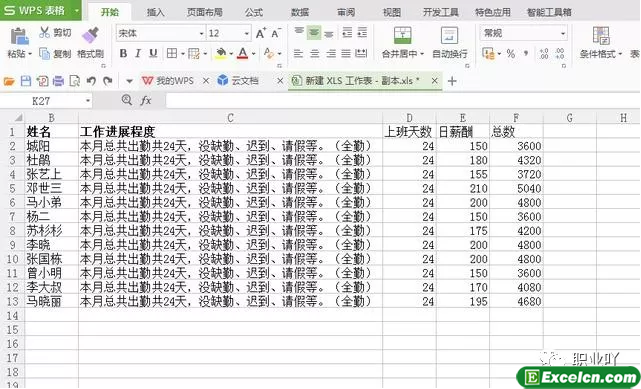This screenshot has height=389, width=641.
Task: Align text left
Action: click(299, 54)
